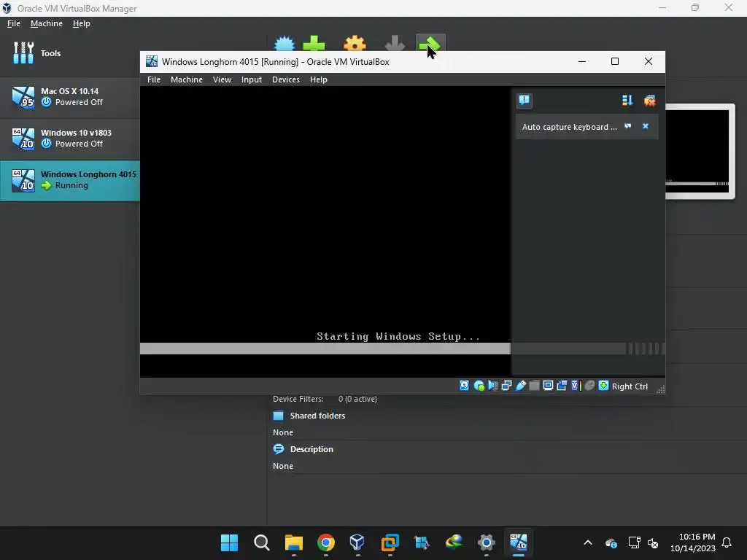This screenshot has height=560, width=747.
Task: Open audio settings indicator in VM status bar
Action: click(492, 386)
